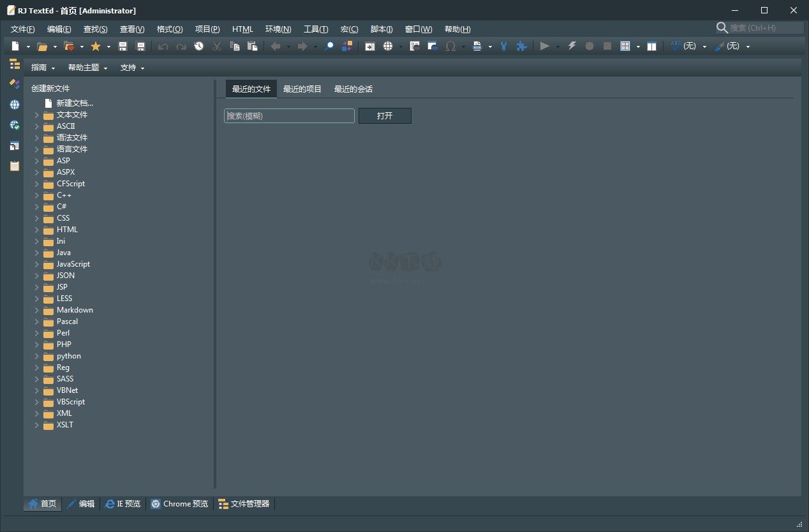
Task: Open the 帮助主题 dropdown
Action: (87, 68)
